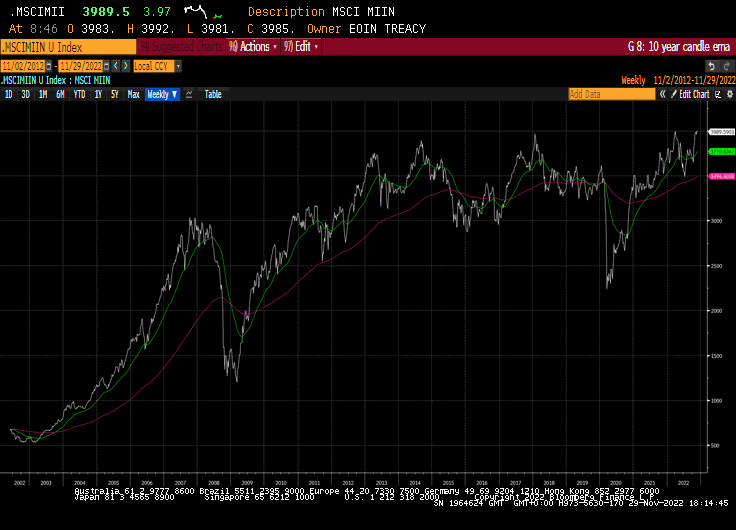Select the 1D range tab

pos(8,94)
